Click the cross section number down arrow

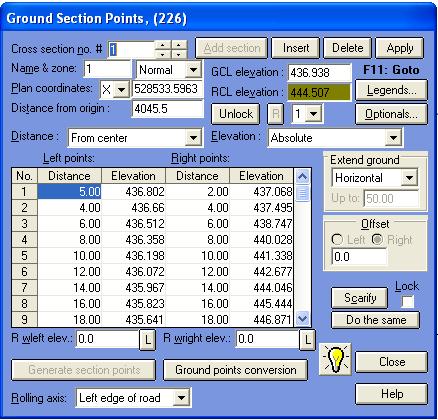point(163,54)
